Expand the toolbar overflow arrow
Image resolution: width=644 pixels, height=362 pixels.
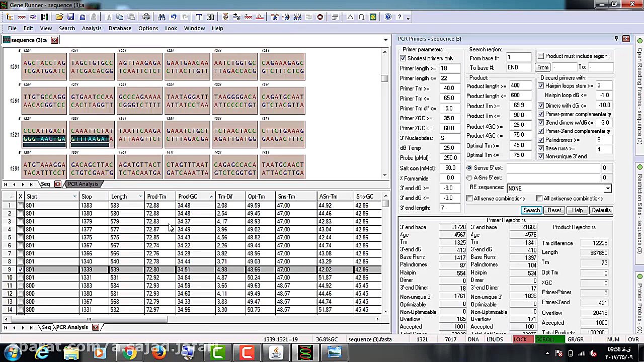[409, 18]
